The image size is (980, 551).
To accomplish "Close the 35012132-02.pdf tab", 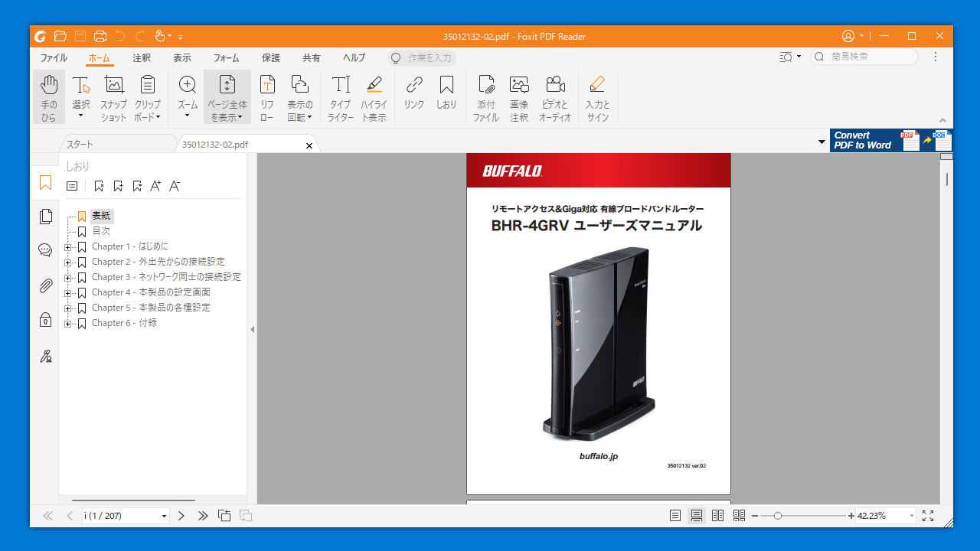I will (309, 145).
